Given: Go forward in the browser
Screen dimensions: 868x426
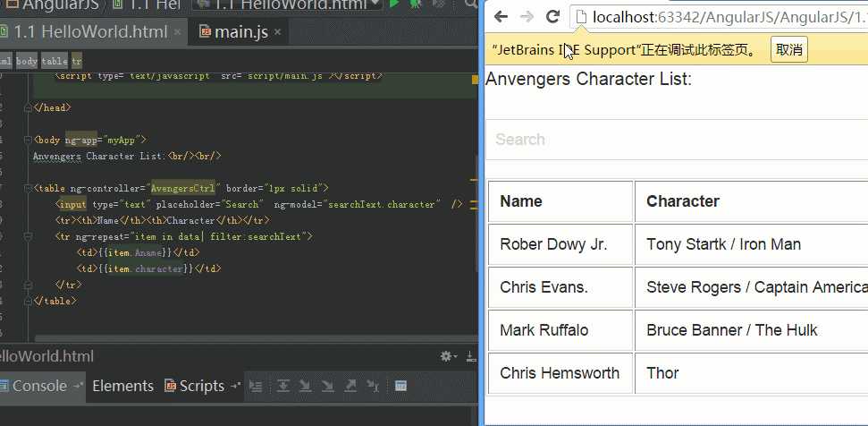Looking at the screenshot, I should (x=527, y=17).
